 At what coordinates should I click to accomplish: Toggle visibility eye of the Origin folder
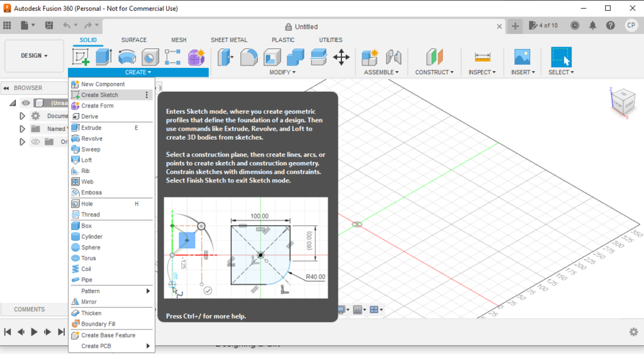click(x=36, y=141)
